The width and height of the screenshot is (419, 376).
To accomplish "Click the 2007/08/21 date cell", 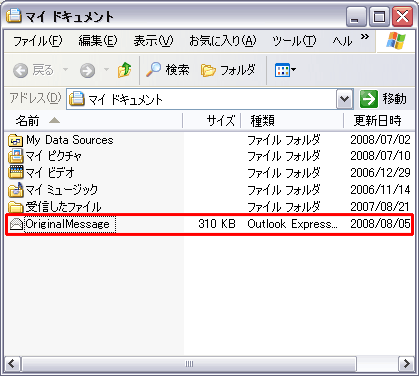I will [380, 207].
